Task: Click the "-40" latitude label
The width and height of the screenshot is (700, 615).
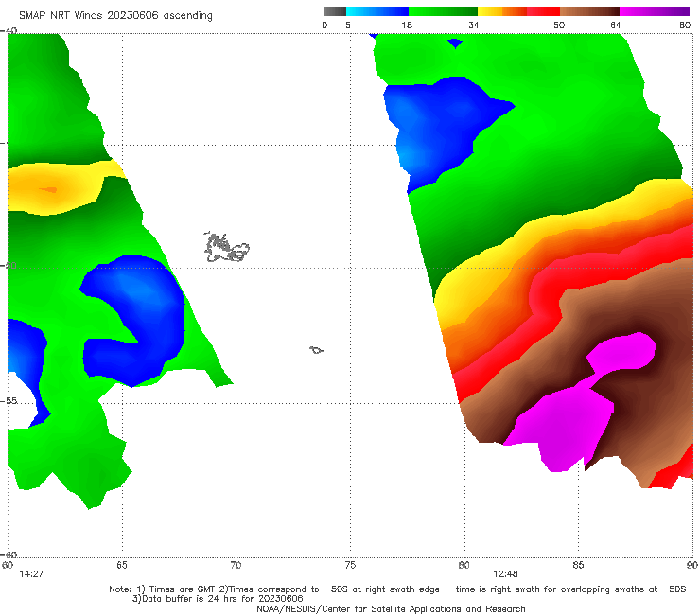Action: coord(9,31)
